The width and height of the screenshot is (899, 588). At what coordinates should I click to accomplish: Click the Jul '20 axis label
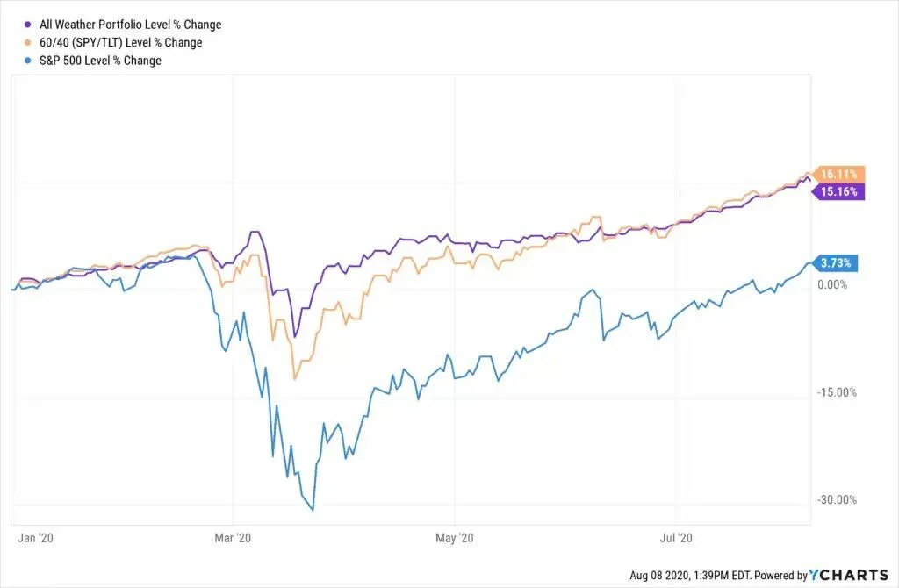676,538
